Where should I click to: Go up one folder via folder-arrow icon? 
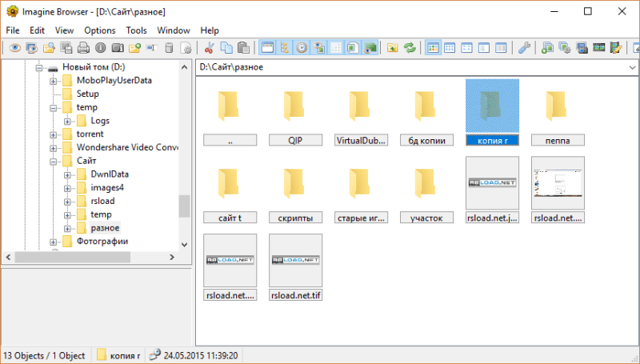(x=392, y=48)
